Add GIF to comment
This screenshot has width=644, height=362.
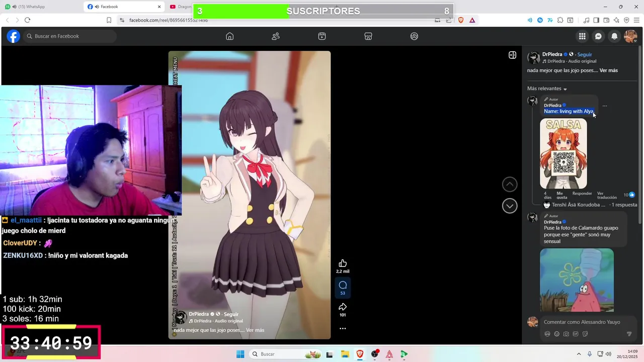[x=576, y=334]
